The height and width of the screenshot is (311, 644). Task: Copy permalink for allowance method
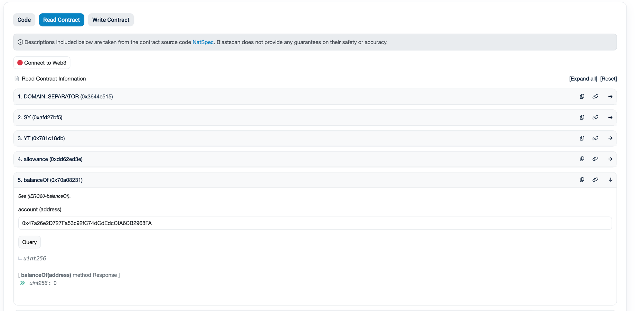[595, 159]
